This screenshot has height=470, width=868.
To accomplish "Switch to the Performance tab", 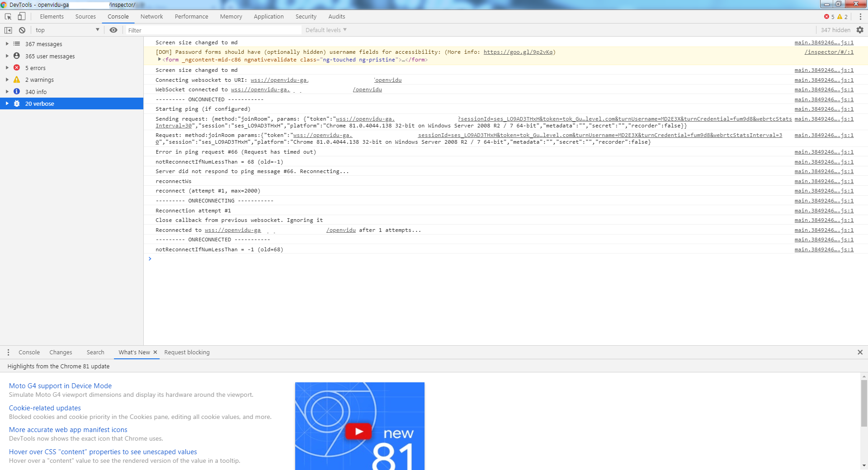I will click(x=191, y=17).
